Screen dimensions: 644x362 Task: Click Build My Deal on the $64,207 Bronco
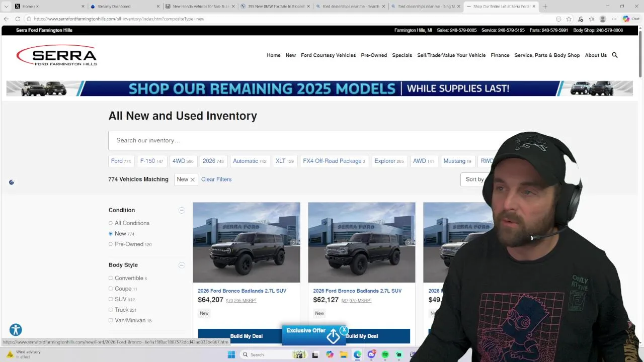[x=239, y=336]
